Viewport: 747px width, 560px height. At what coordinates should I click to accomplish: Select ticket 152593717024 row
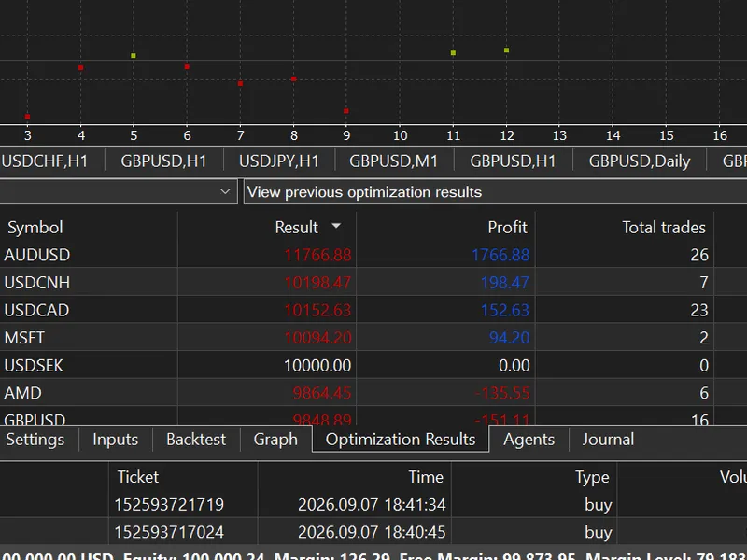tap(373, 532)
